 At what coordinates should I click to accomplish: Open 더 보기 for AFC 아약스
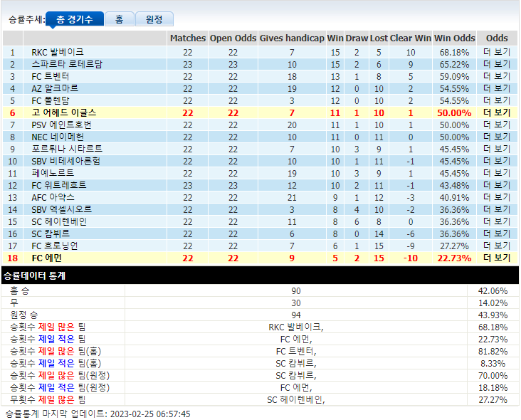point(497,197)
